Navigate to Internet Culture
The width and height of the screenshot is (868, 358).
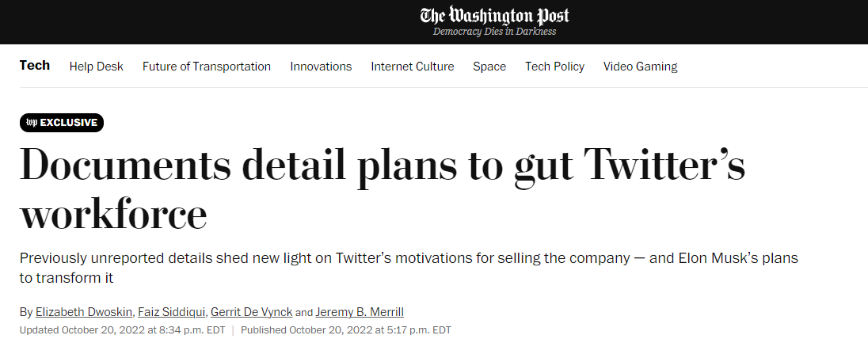[413, 67]
